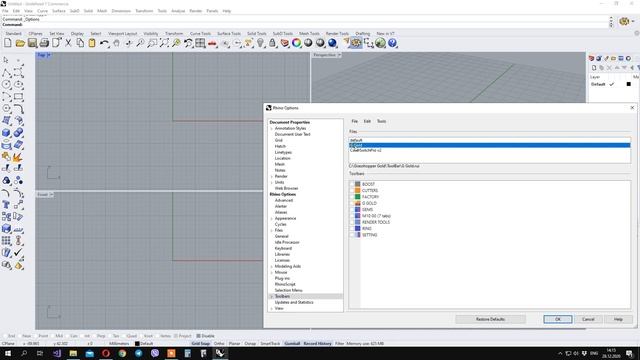Click the Save disk icon
The height and width of the screenshot is (360, 640).
click(x=32, y=43)
